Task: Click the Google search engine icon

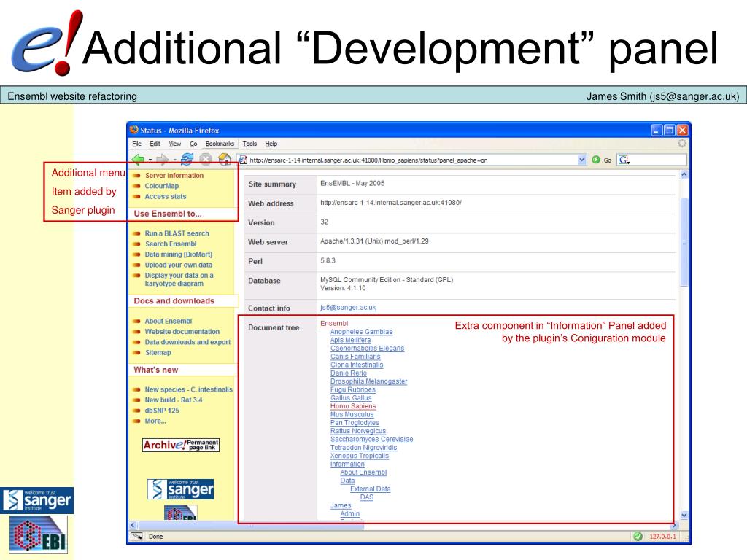Action: click(624, 160)
